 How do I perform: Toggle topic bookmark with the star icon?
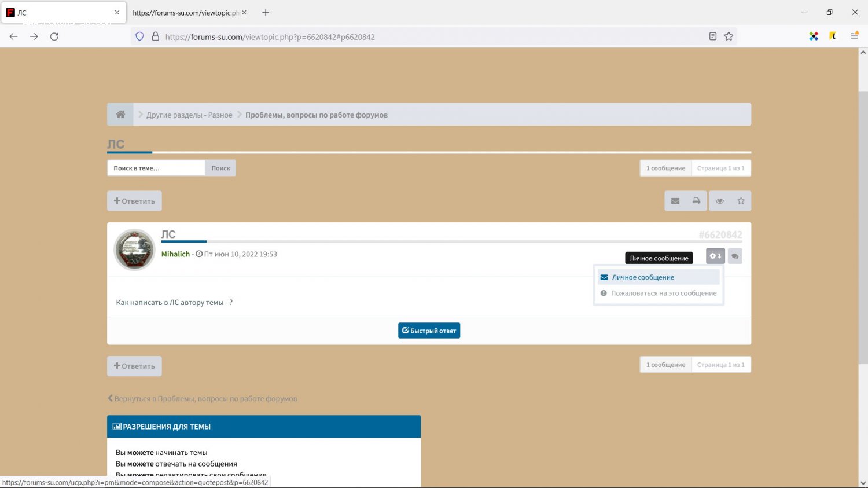(741, 201)
